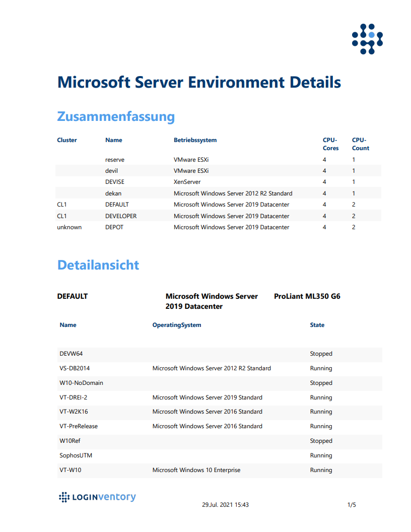This screenshot has width=411, height=532.
Task: Click the Microsoft Windows Server 2019 Datacenter heading
Action: tap(212, 301)
